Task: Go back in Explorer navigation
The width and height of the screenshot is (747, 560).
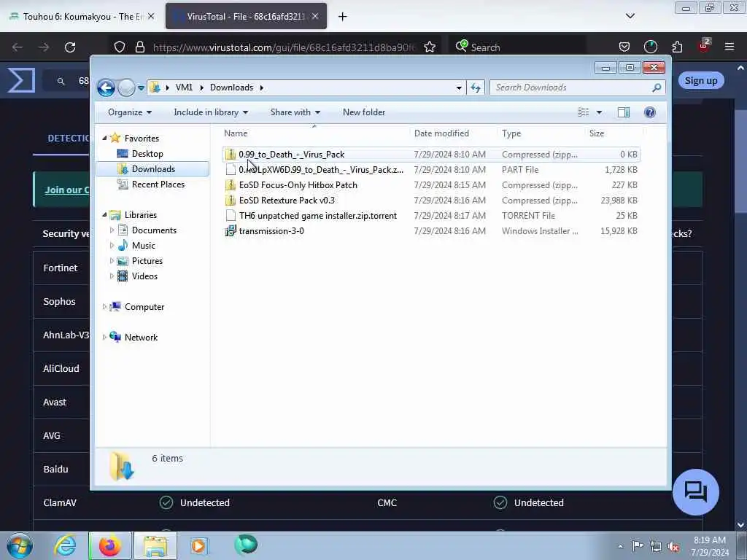Action: (x=106, y=87)
